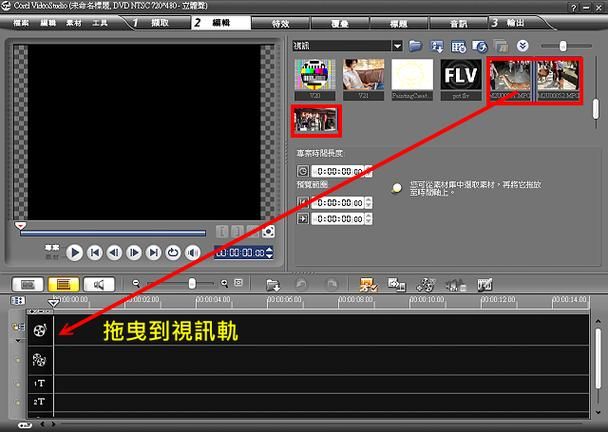
Task: Open the track manager film-reels icon
Action: [426, 285]
